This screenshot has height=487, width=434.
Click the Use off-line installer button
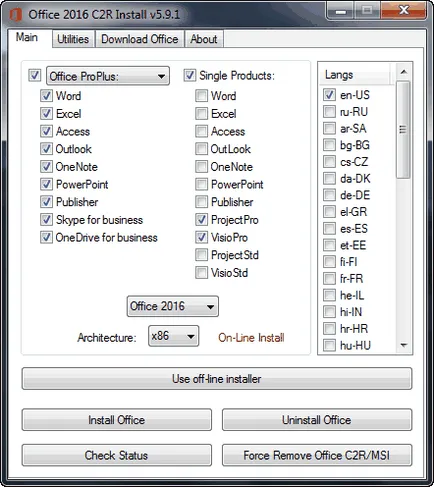[x=217, y=379]
